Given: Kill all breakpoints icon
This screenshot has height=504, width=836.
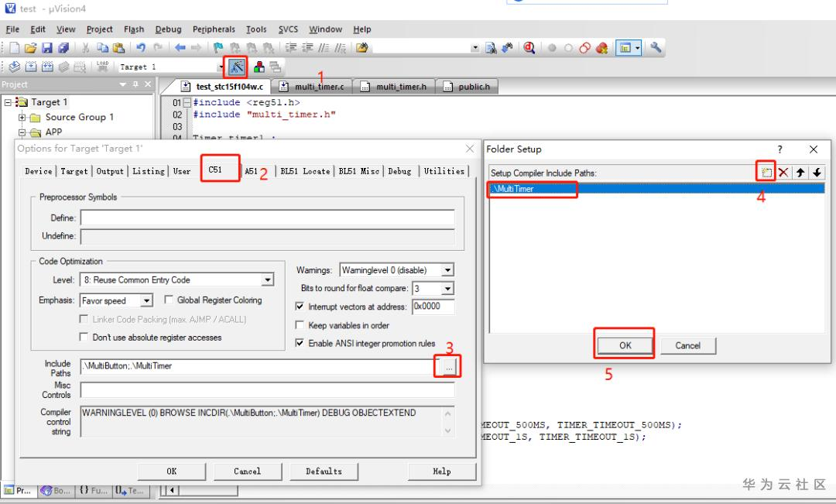Looking at the screenshot, I should click(x=602, y=48).
